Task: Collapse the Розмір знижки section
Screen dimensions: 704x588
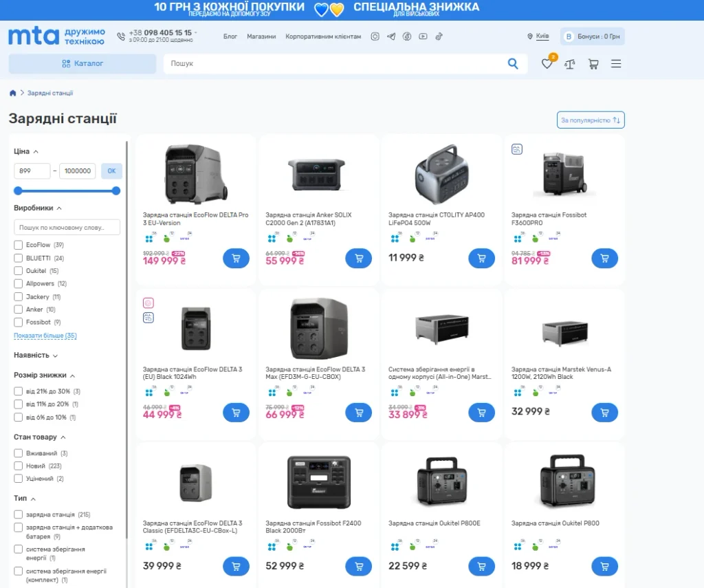Action: coord(45,375)
